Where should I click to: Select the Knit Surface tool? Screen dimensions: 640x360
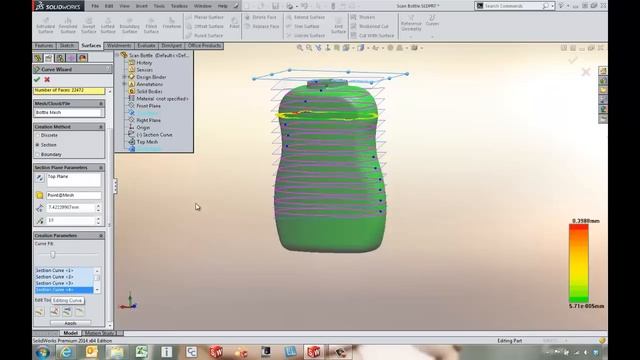338,25
